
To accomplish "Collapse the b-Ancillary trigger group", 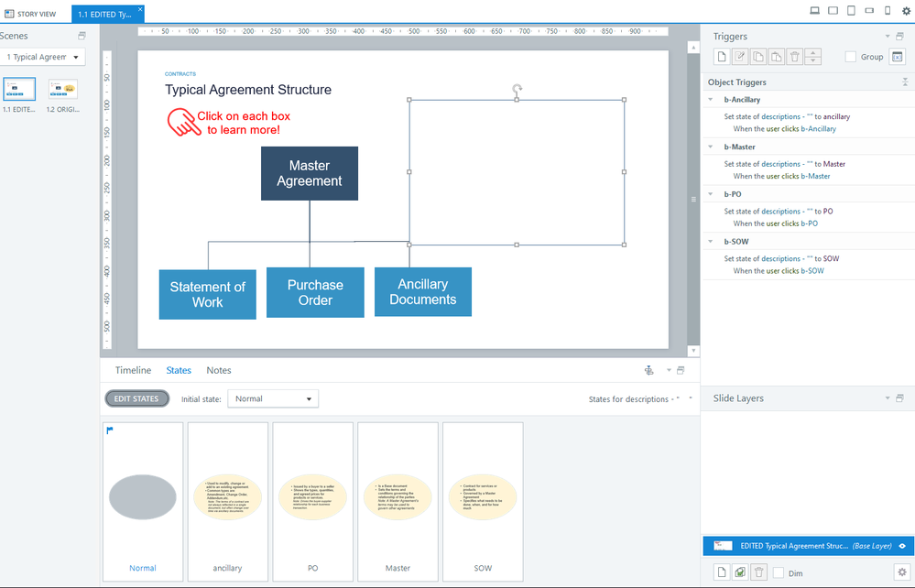I will tap(711, 100).
